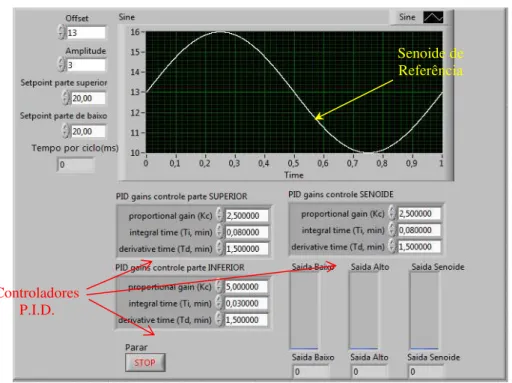Image resolution: width=512 pixels, height=383 pixels.
Task: Click the Saida Senoide vertical bar indicator
Action: pyautogui.click(x=424, y=310)
